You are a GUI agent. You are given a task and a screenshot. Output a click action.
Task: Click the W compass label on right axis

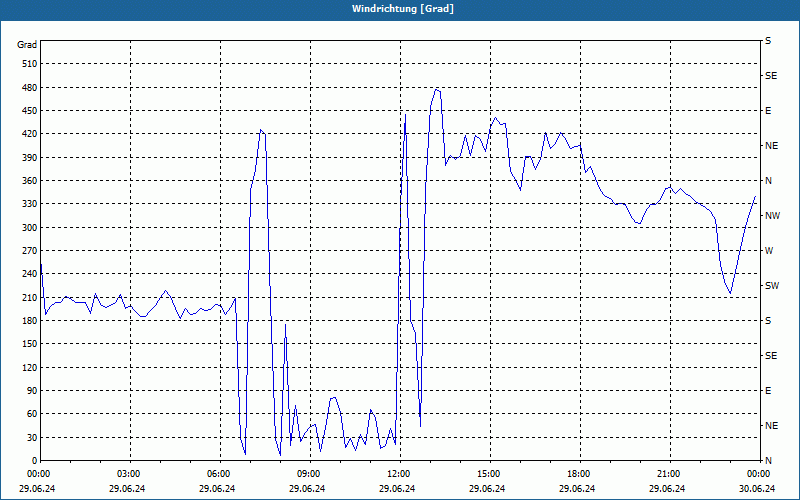coord(769,251)
